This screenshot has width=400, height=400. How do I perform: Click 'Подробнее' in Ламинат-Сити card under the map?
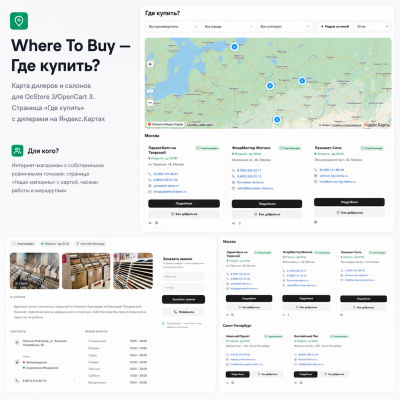click(349, 202)
